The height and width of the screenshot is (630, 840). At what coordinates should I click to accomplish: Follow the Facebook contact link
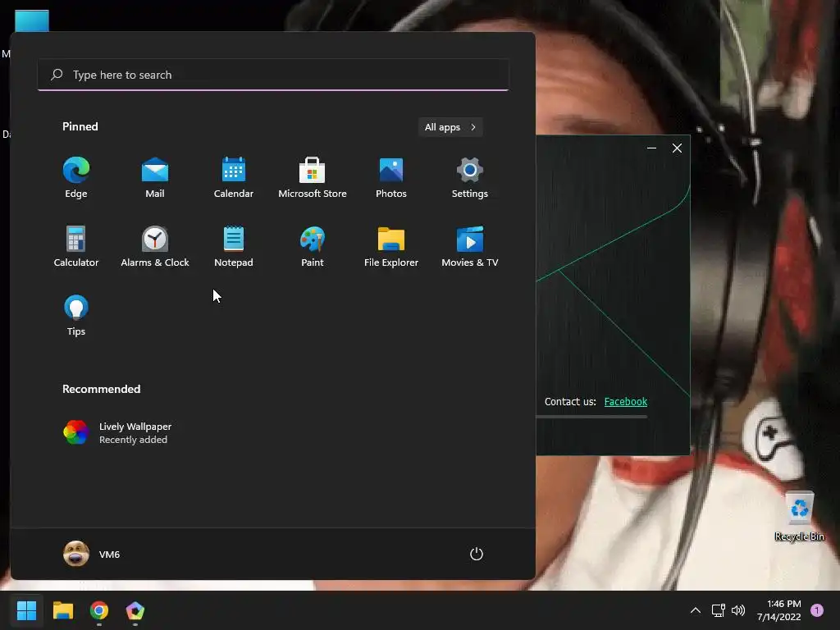click(626, 402)
